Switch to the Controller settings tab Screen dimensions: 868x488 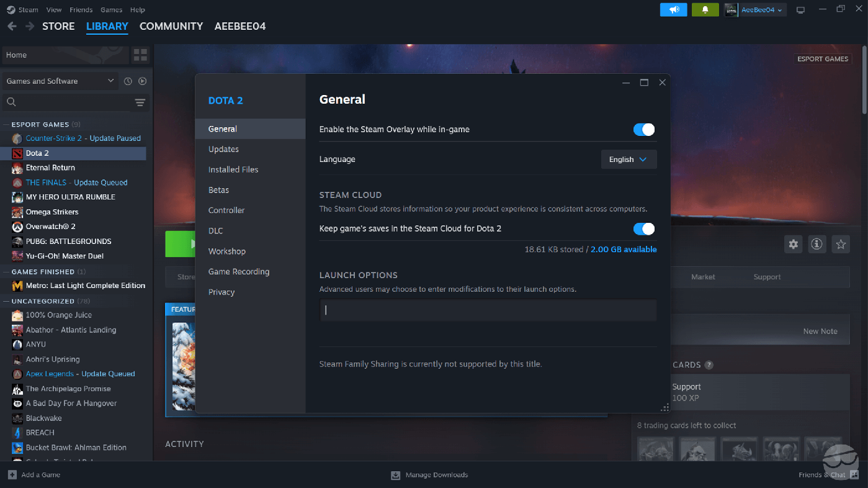click(x=226, y=210)
